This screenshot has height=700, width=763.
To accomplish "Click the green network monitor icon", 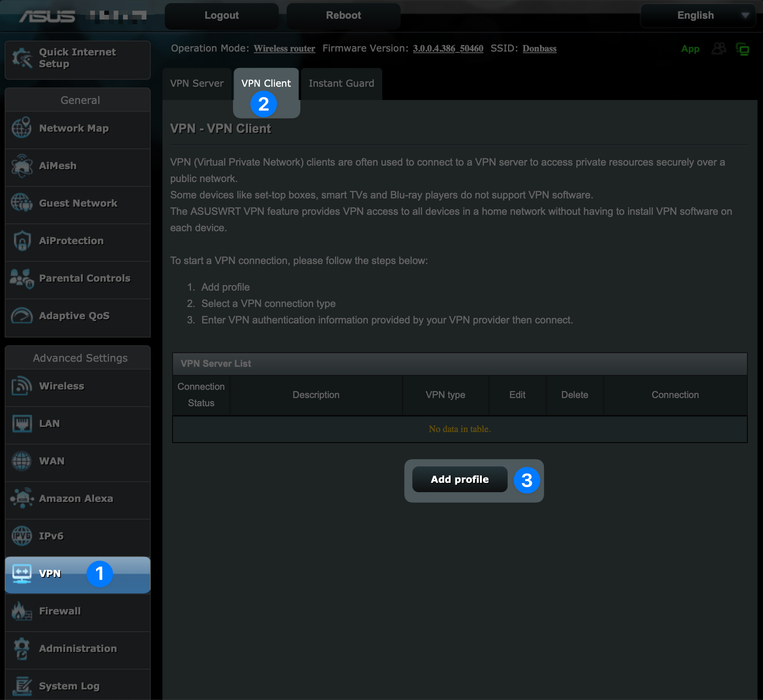I will pyautogui.click(x=742, y=49).
